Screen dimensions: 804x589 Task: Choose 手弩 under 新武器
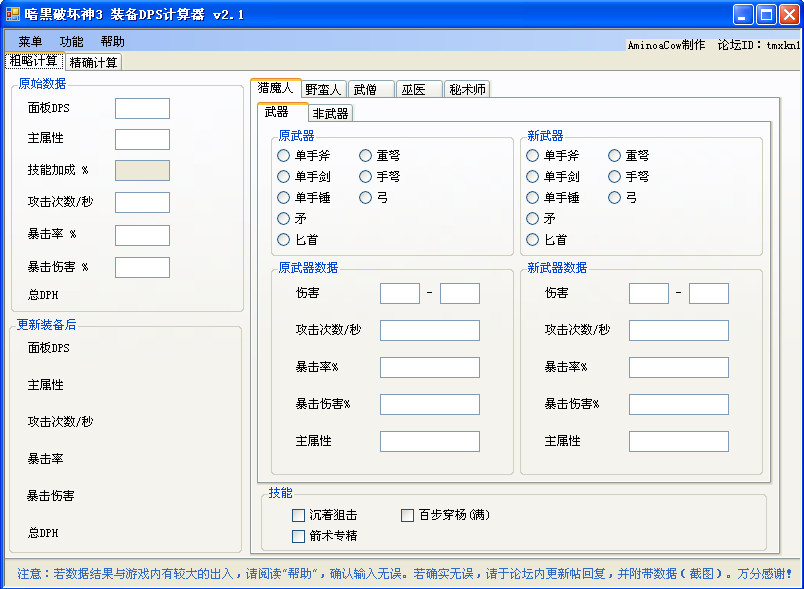[629, 176]
